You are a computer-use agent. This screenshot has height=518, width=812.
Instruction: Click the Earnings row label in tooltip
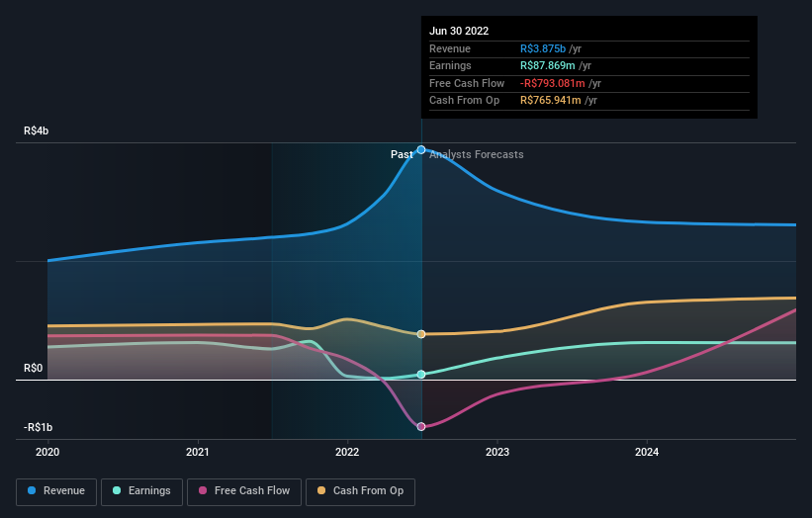coord(450,65)
